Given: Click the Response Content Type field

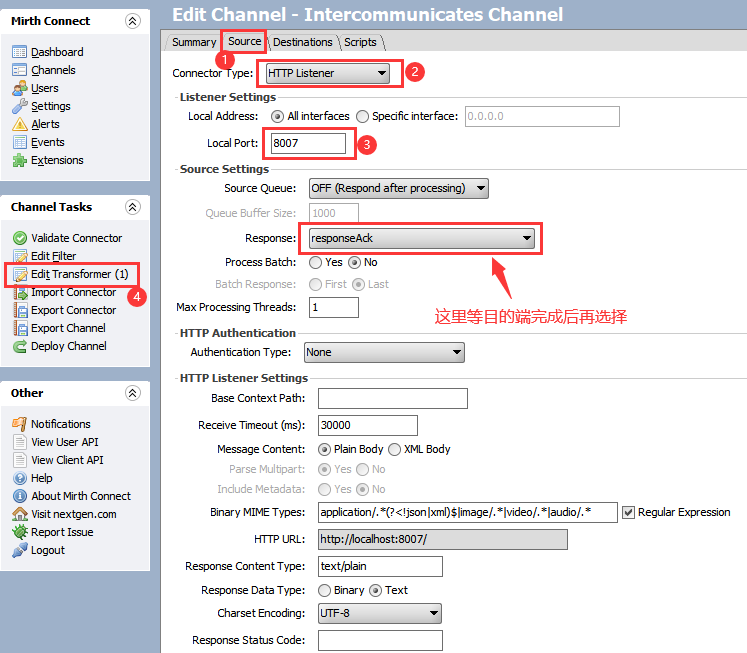Looking at the screenshot, I should tap(380, 566).
